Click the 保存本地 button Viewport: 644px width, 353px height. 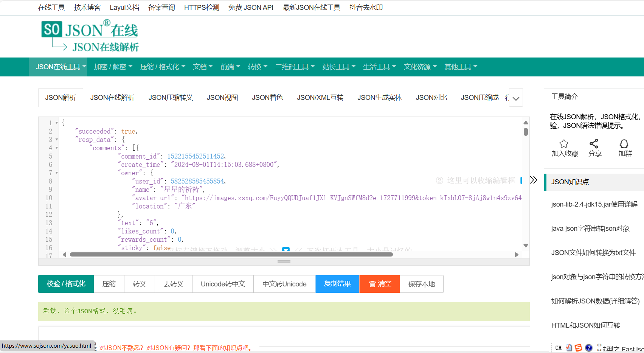coord(422,284)
